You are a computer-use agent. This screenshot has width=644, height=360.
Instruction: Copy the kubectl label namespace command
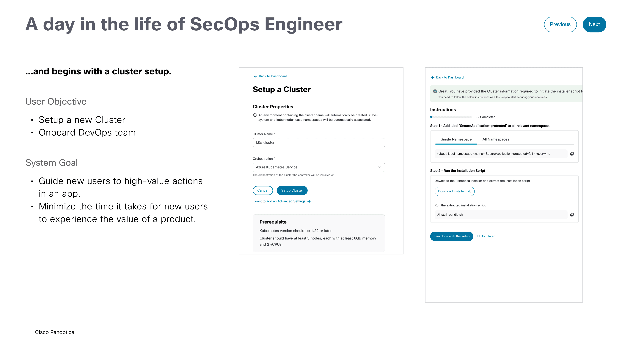(572, 154)
